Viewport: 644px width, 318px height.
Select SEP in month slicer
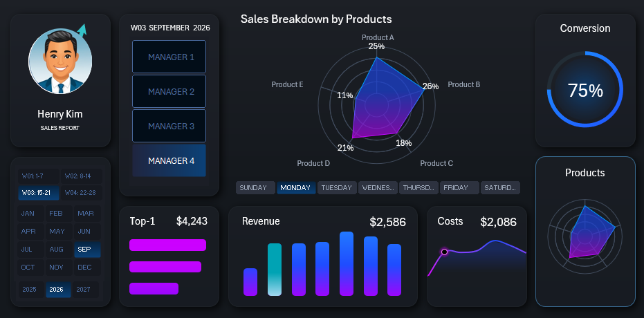pyautogui.click(x=84, y=250)
